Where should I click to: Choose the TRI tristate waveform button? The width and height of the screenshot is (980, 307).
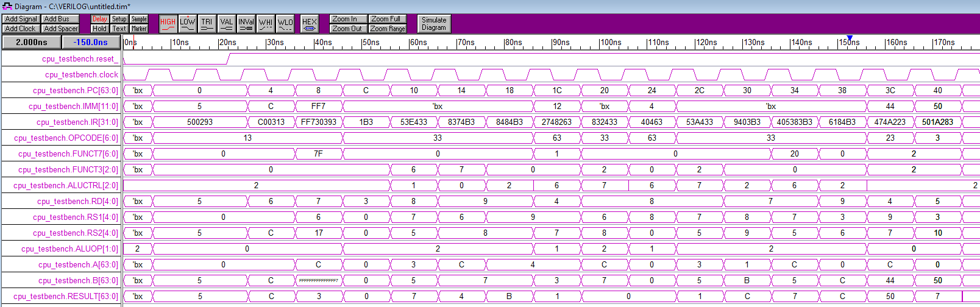pyautogui.click(x=207, y=24)
